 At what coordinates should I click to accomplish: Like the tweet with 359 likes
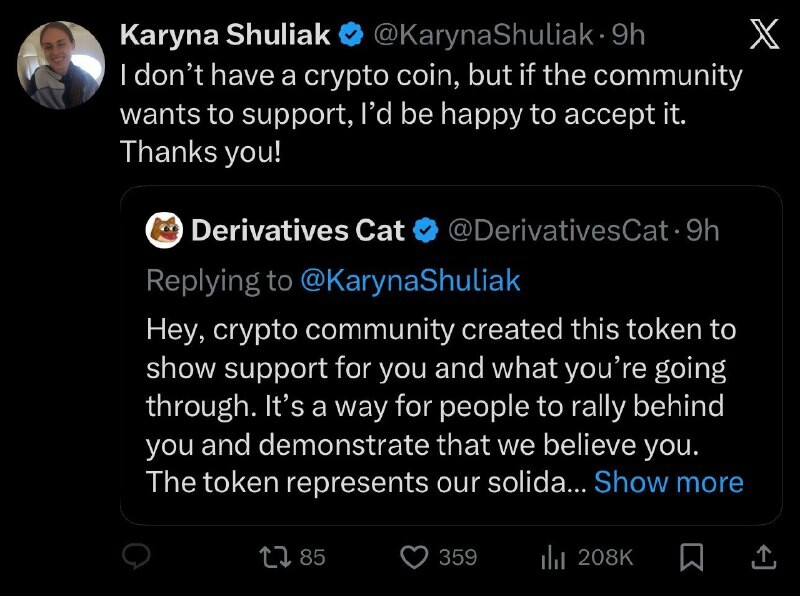pyautogui.click(x=415, y=557)
